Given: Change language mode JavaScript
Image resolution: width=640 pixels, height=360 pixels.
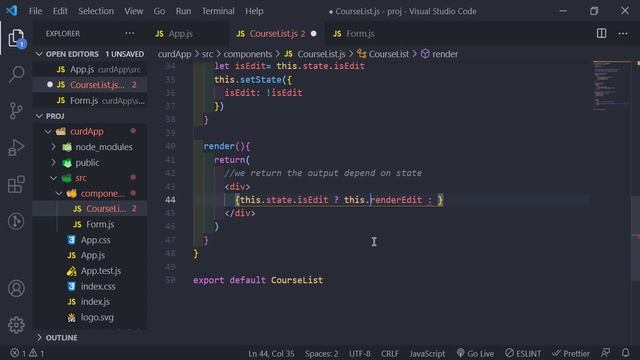Looking at the screenshot, I should coord(427,353).
